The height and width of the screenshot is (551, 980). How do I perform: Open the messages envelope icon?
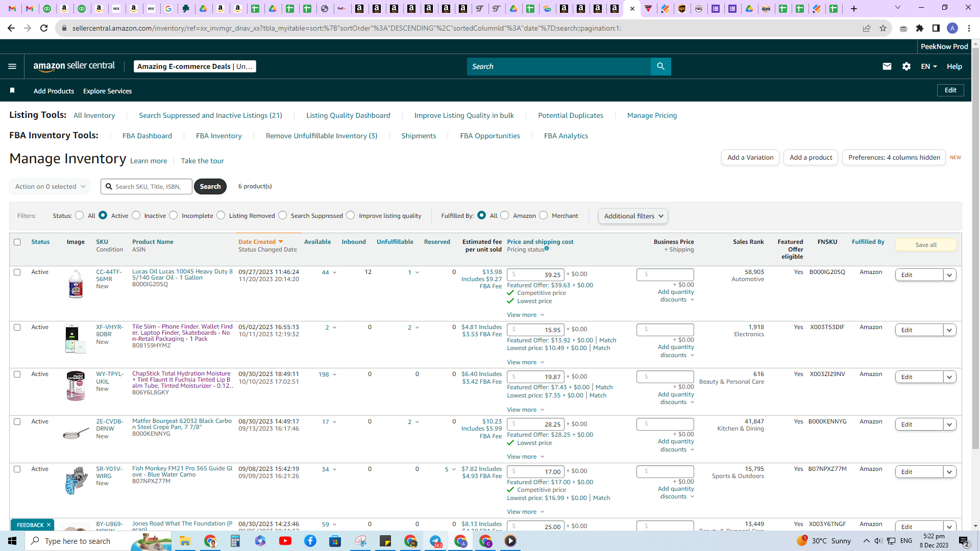887,66
